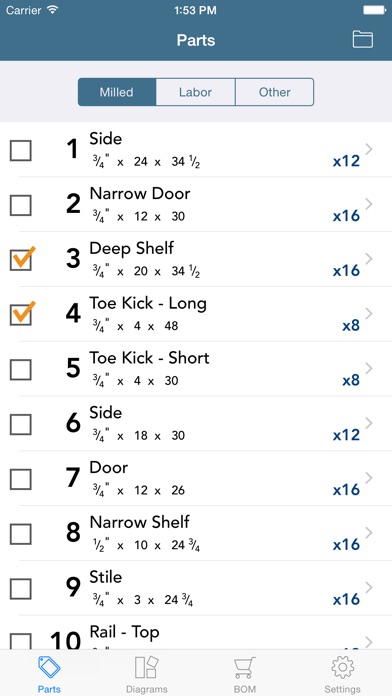Image resolution: width=392 pixels, height=696 pixels.
Task: Tap the Parts tag icon
Action: 49,668
